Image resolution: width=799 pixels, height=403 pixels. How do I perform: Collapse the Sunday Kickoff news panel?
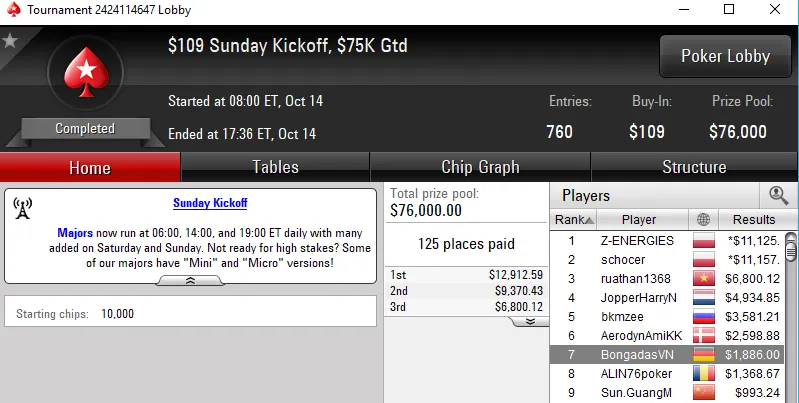[x=190, y=281]
